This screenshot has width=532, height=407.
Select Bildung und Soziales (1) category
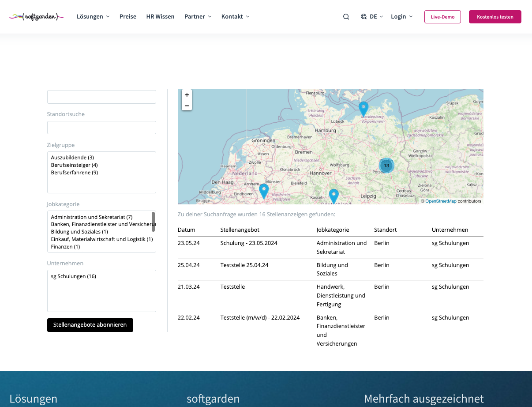[x=79, y=232]
